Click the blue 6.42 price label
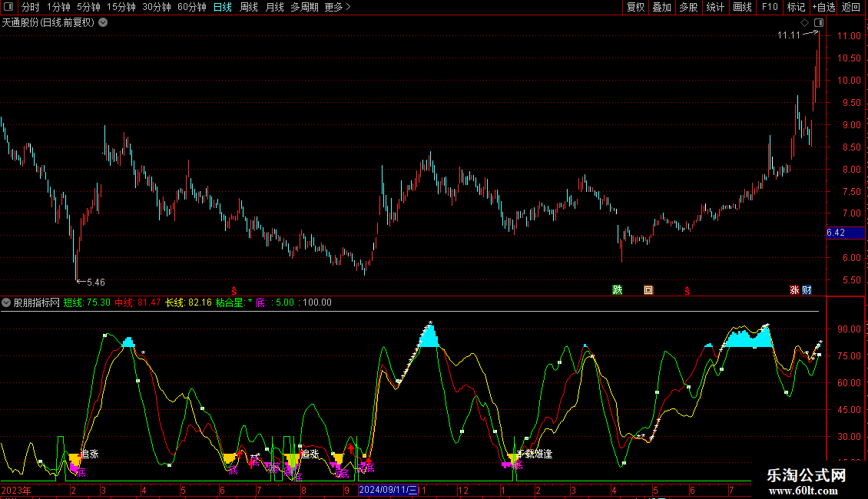This screenshot has width=868, height=499. [836, 232]
